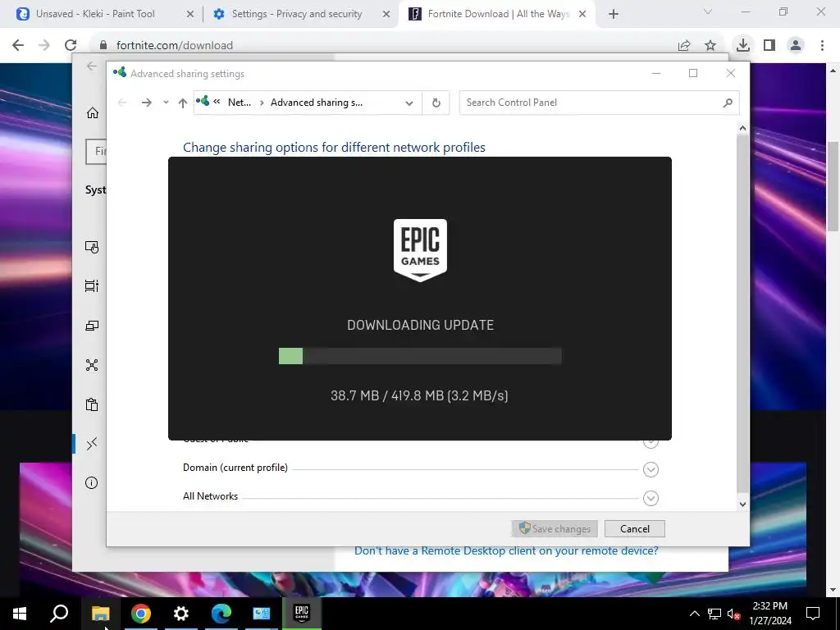This screenshot has height=630, width=840.
Task: Open clock showing 2:32 PM
Action: (x=769, y=614)
